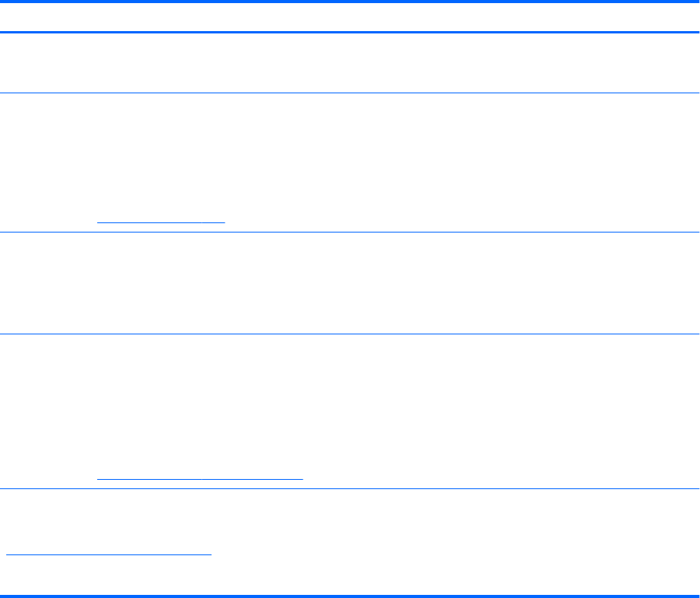
Task: Click the thin divider below the third row
Action: click(350, 334)
